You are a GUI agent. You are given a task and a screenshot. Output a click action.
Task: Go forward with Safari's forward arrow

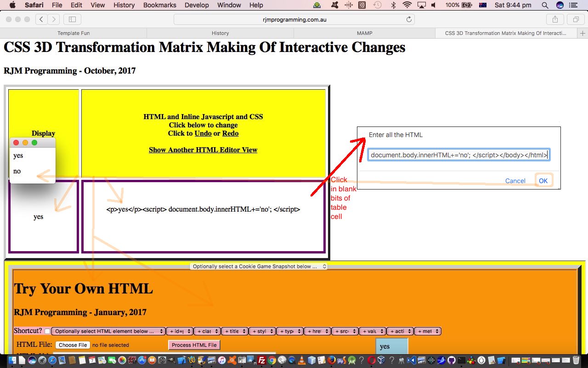[x=54, y=19]
